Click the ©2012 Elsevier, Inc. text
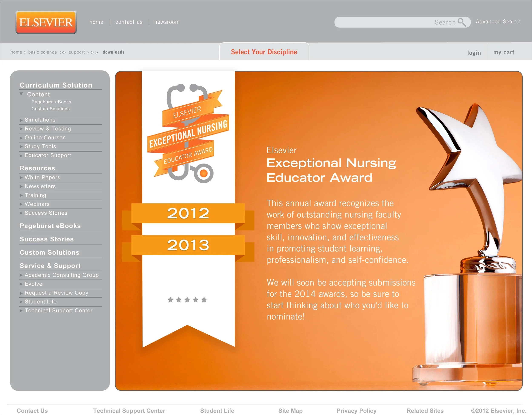This screenshot has width=532, height=415. tap(498, 411)
